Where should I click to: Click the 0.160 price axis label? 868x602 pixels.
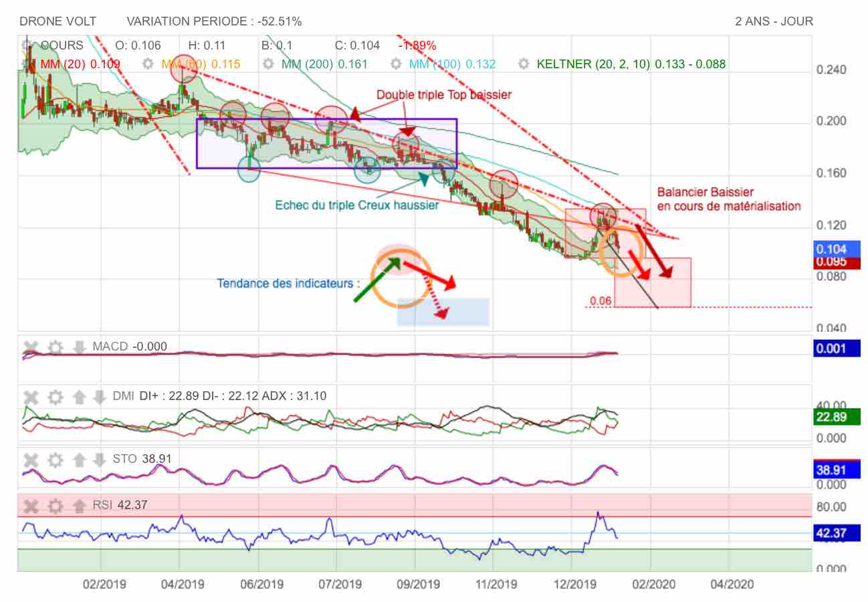[x=831, y=173]
